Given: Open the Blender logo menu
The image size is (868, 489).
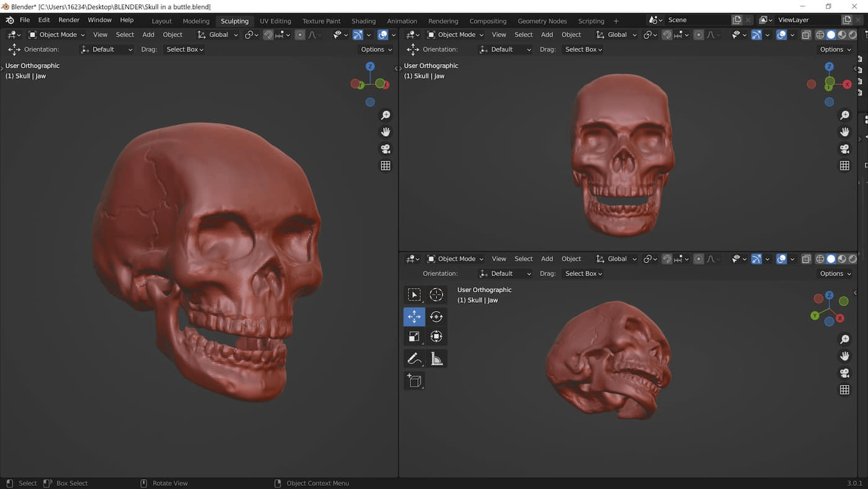Looking at the screenshot, I should coord(9,20).
